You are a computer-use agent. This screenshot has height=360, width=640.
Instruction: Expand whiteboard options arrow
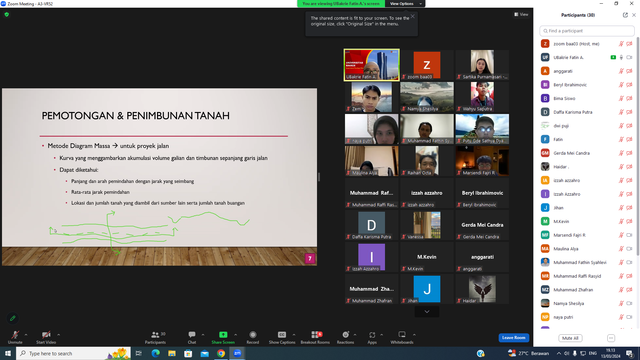[414, 335]
